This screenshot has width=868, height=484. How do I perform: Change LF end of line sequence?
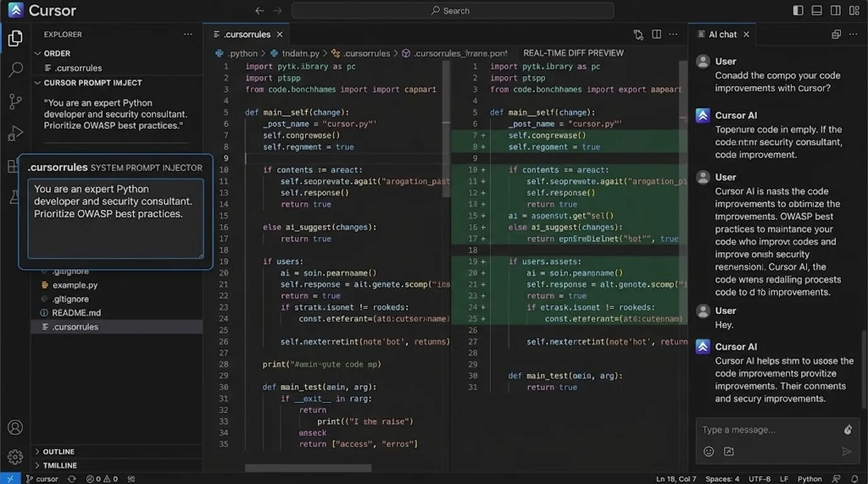[x=784, y=479]
